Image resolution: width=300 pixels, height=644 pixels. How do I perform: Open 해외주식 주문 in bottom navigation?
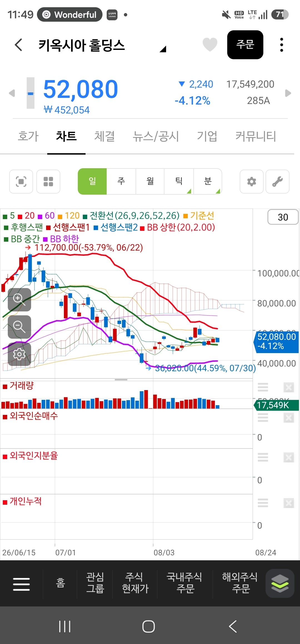coord(240,583)
